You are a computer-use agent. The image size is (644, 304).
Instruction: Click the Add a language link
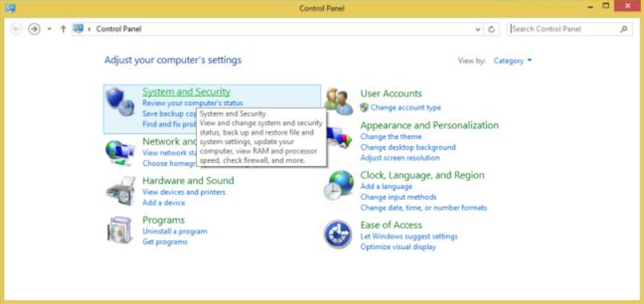coord(386,187)
